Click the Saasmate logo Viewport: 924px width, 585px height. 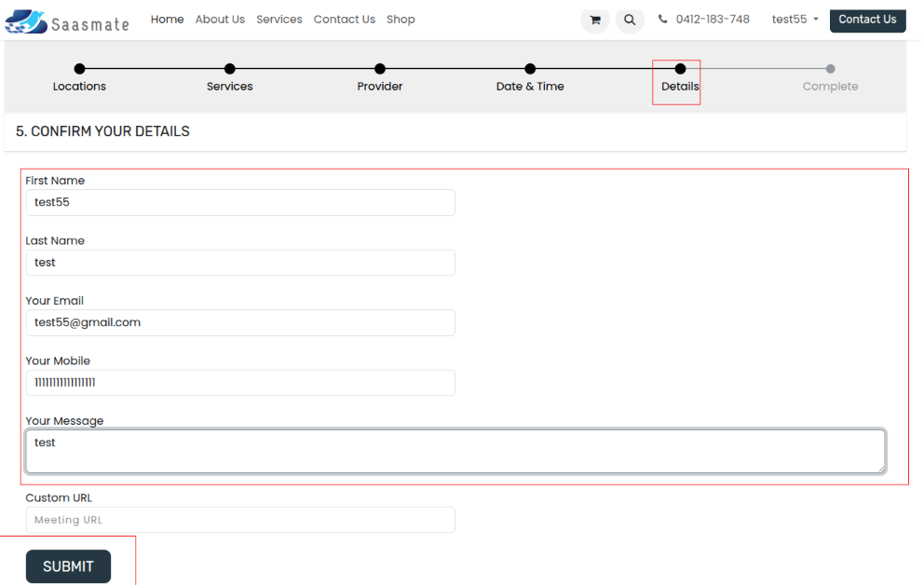68,21
